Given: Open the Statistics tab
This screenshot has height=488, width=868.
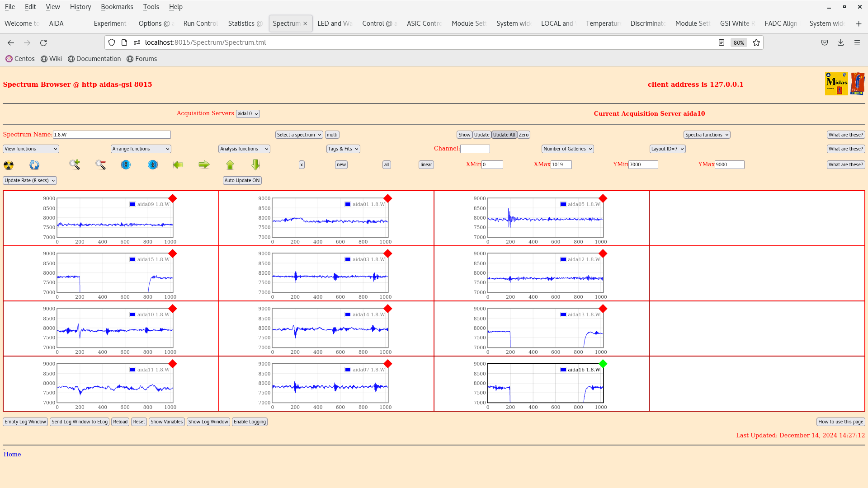Looking at the screenshot, I should 245,23.
